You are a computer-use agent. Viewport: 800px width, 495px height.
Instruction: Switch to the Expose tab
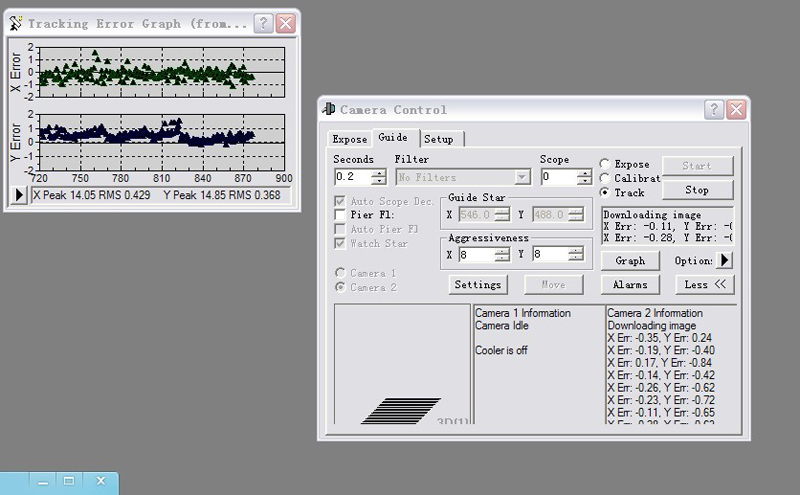349,139
